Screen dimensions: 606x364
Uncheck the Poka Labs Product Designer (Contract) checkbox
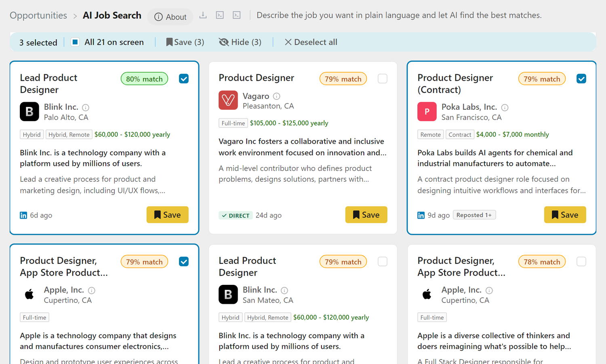pos(581,79)
